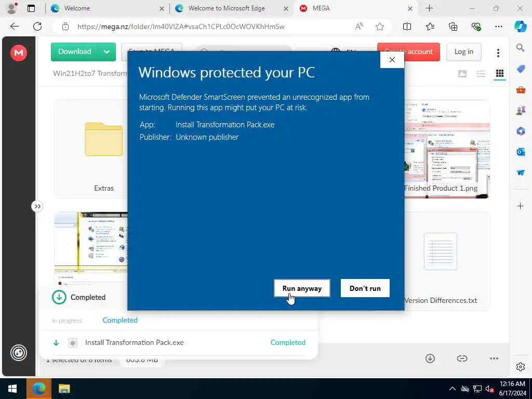Open the Download options dropdown arrow
The width and height of the screenshot is (532, 399).
click(107, 51)
